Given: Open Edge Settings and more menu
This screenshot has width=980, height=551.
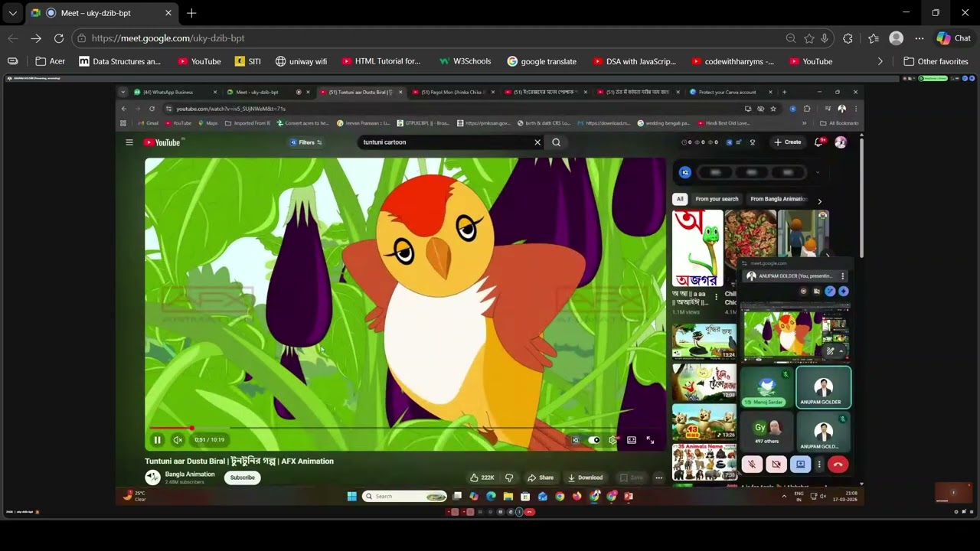Looking at the screenshot, I should (920, 38).
